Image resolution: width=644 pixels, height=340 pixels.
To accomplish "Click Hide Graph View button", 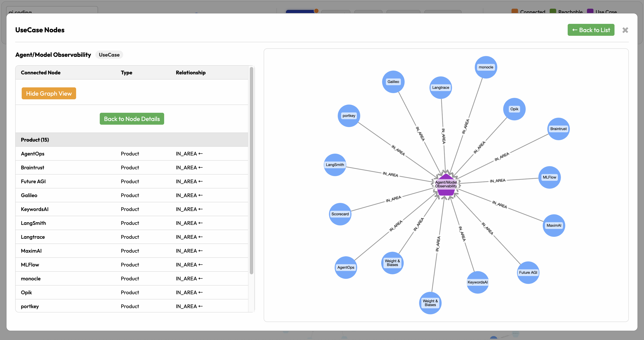I will coord(49,93).
